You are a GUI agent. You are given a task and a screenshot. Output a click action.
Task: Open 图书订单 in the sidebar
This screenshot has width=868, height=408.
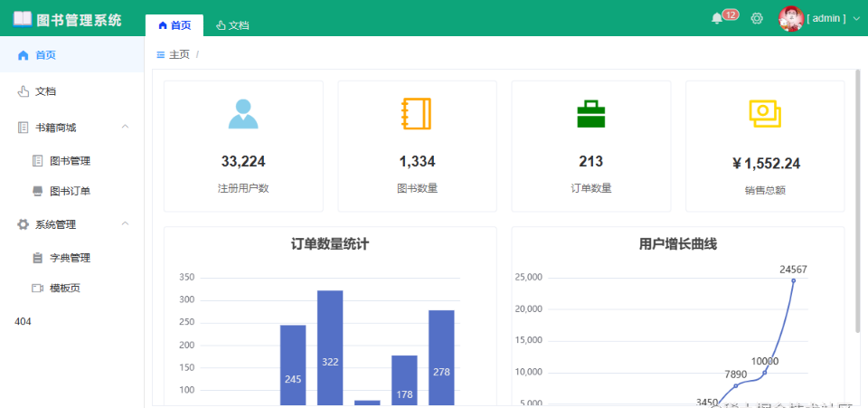72,192
